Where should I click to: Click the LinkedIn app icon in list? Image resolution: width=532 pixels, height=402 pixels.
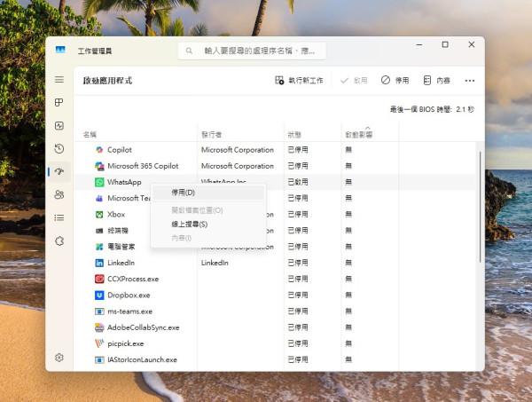[x=99, y=264]
